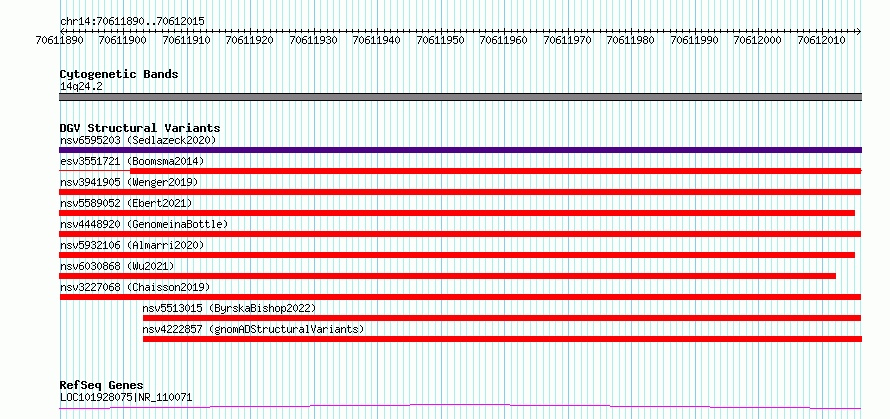The width and height of the screenshot is (890, 419).
Task: Click the nsv6595203 (Sedlazeck2020) label
Action: pyautogui.click(x=138, y=140)
